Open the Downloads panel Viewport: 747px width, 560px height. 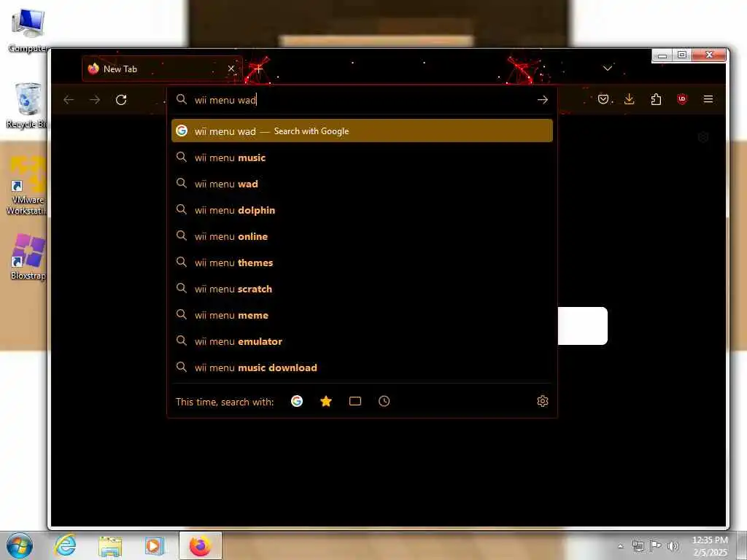tap(630, 99)
